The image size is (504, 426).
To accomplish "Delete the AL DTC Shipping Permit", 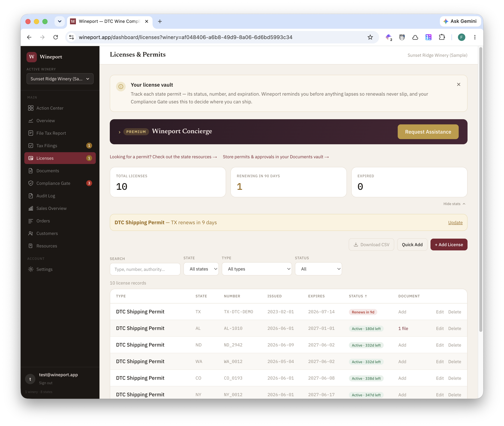I will coord(454,328).
